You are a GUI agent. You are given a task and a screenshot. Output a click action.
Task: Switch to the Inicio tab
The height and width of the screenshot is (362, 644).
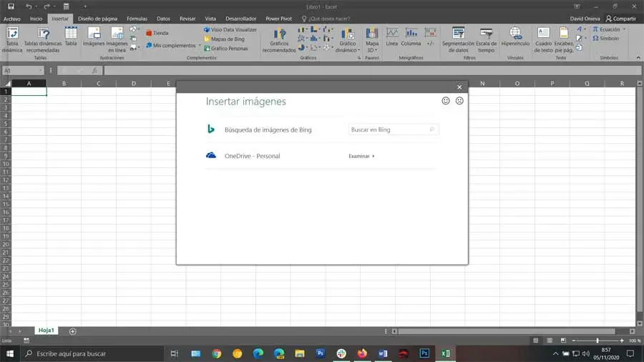[36, 19]
